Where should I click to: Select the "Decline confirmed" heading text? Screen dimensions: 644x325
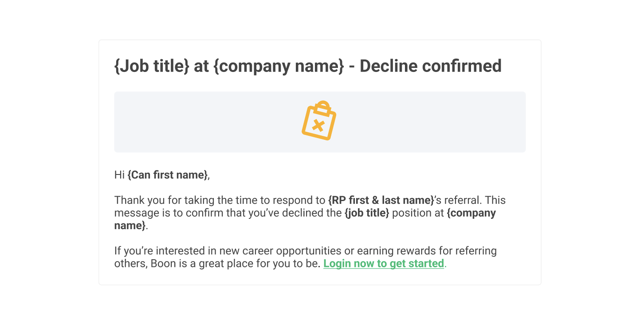(430, 66)
